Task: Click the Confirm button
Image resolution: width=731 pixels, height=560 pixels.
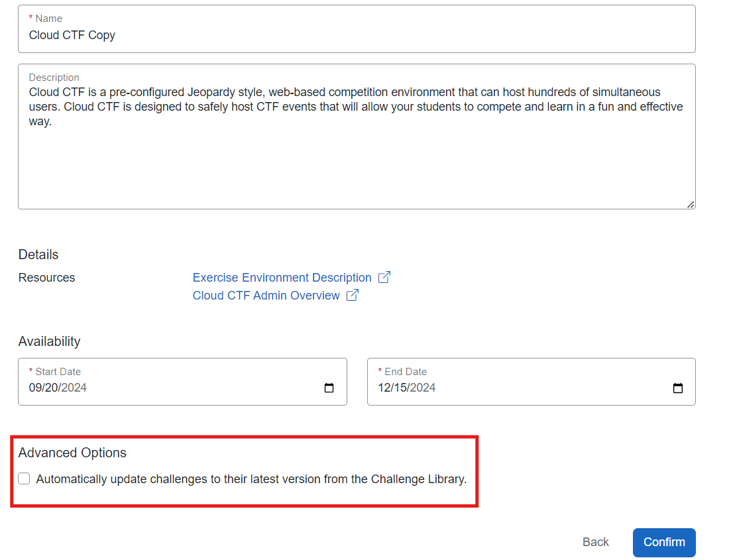Action: click(664, 542)
